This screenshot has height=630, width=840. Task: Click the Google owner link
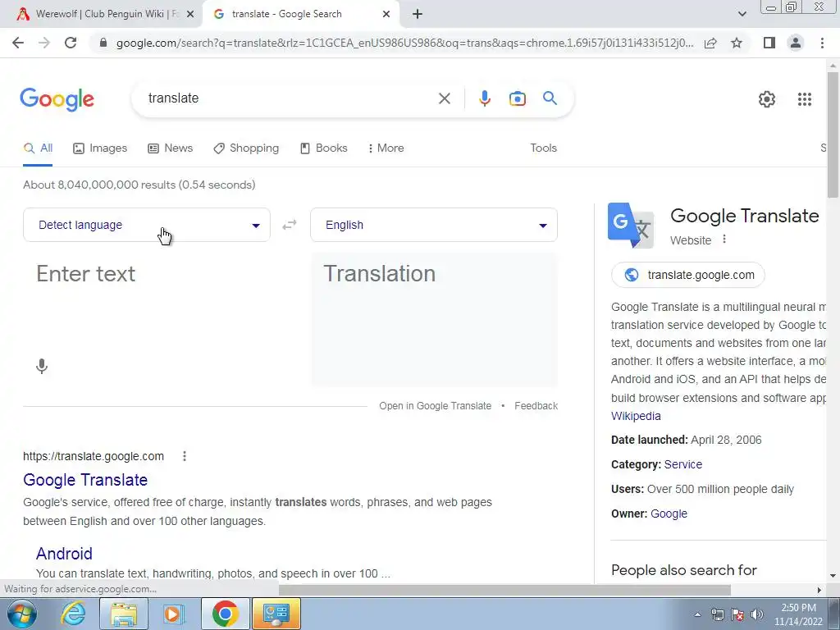669,514
